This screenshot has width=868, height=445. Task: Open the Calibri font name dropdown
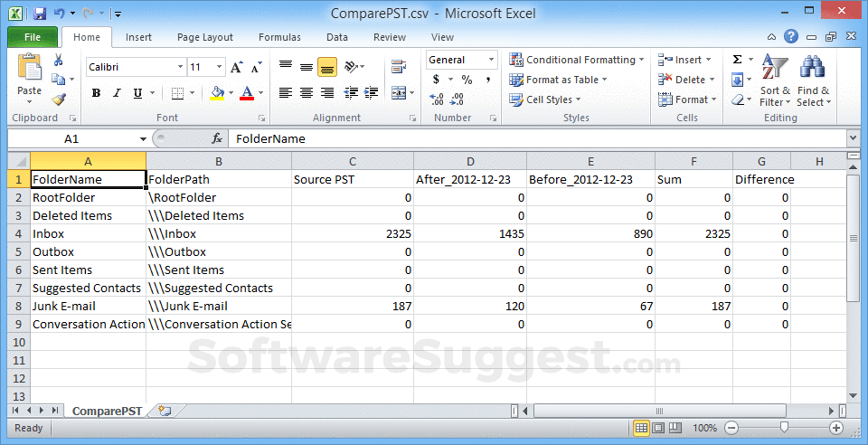point(180,67)
